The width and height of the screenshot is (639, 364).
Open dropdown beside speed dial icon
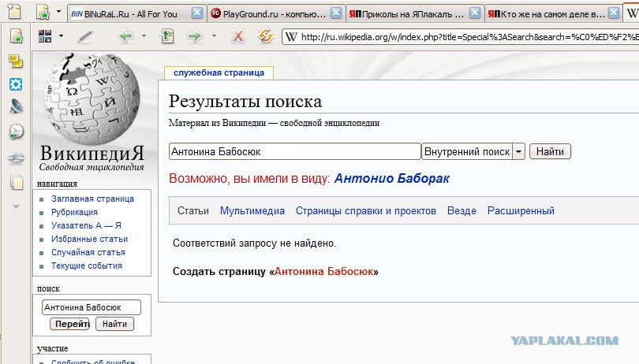coord(61,35)
